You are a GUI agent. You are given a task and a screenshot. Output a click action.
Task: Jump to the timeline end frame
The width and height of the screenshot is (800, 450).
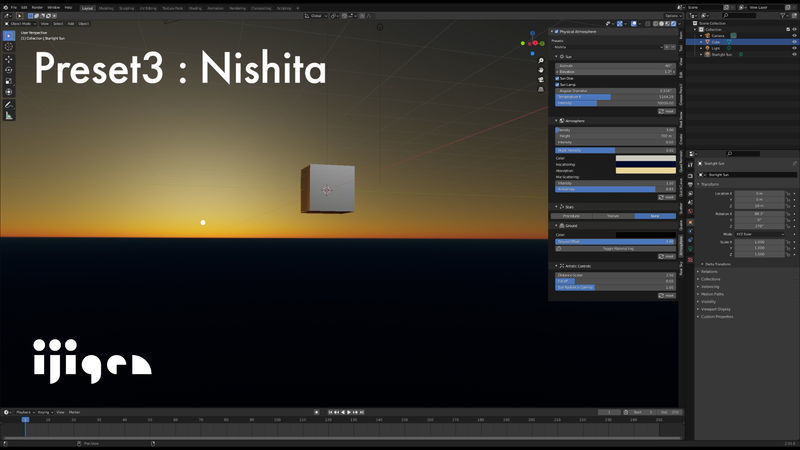point(362,412)
